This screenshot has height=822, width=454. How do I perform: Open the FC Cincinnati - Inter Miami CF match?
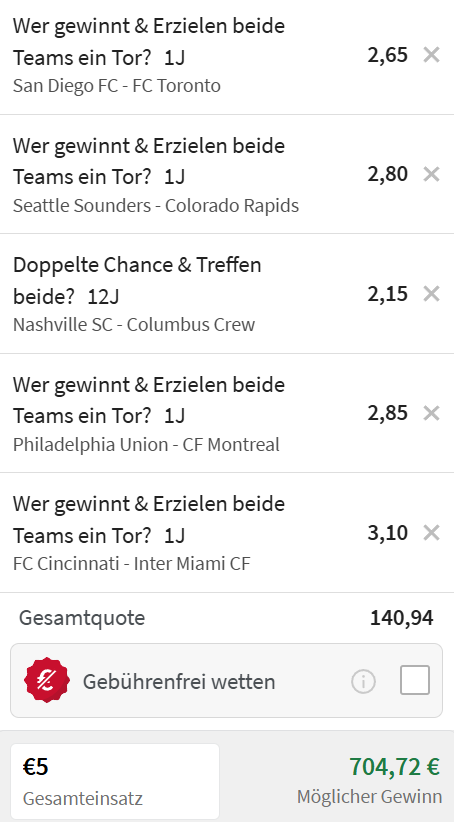[132, 564]
